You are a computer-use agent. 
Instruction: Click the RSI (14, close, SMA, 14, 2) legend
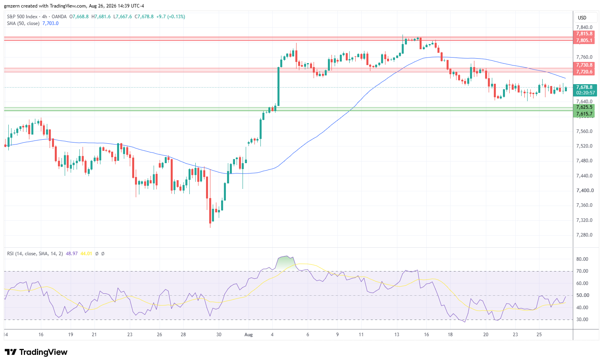coord(35,254)
